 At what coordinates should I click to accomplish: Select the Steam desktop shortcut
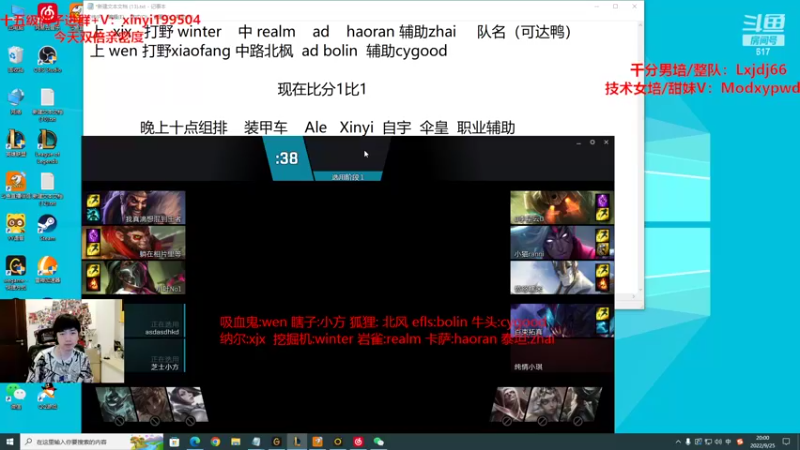(x=47, y=228)
